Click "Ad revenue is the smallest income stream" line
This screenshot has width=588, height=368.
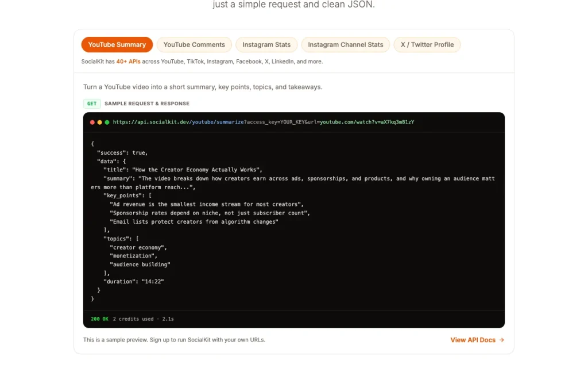click(x=207, y=204)
